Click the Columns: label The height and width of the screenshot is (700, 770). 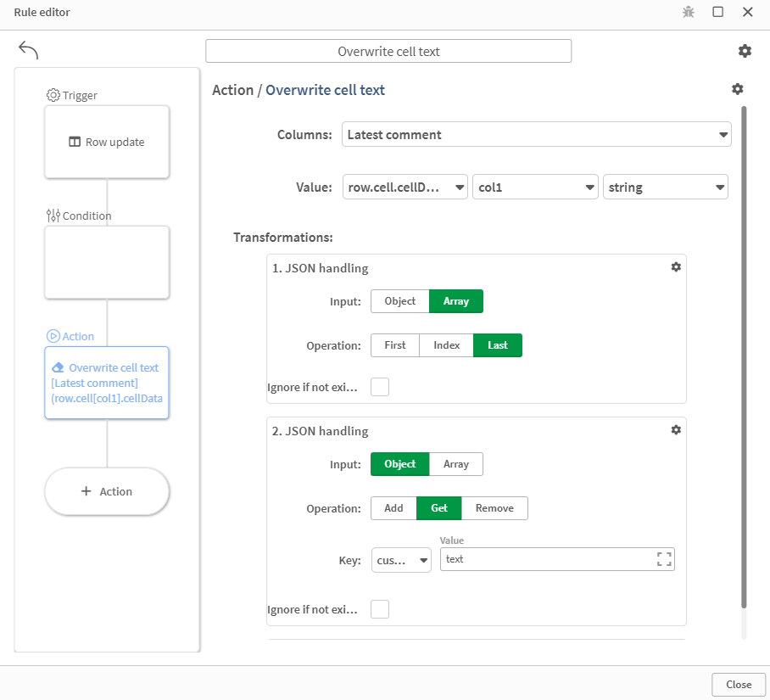coord(304,135)
